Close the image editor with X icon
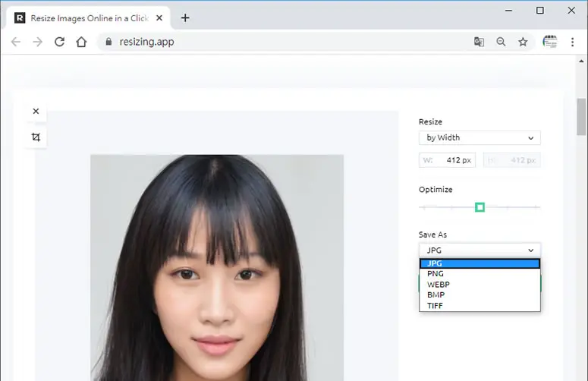This screenshot has width=588, height=381. pyautogui.click(x=36, y=111)
